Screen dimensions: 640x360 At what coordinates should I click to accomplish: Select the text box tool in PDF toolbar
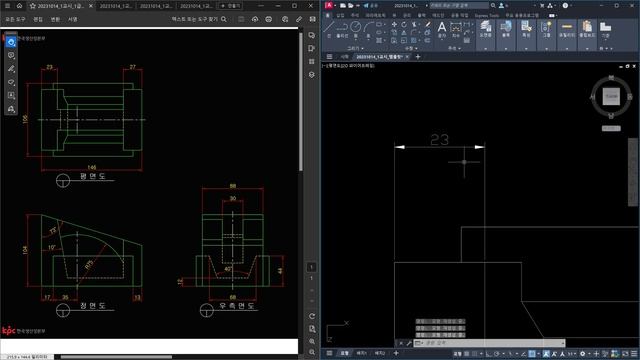click(11, 96)
